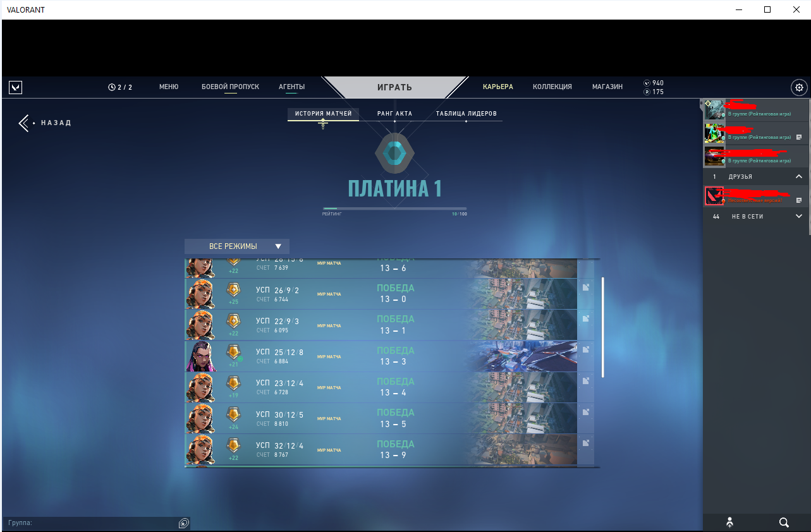Screen dimensions: 811x532
Task: Select the ИСТОРИЯ МАТЧЕЙ tab
Action: coord(323,114)
